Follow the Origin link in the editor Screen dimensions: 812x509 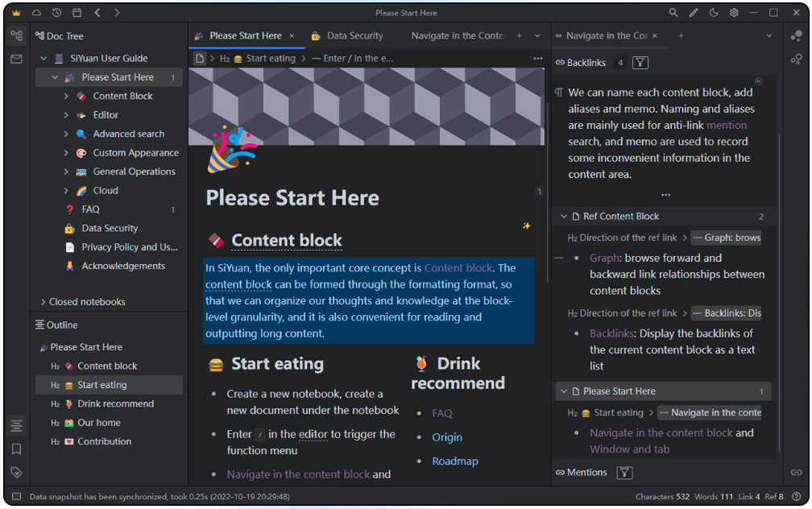(x=447, y=437)
